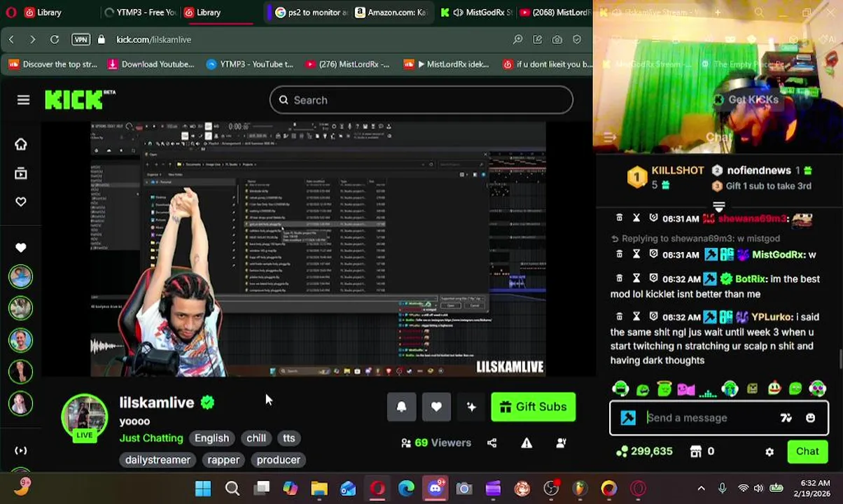Toggle the VPN badge in address bar
The height and width of the screenshot is (504, 843).
81,40
